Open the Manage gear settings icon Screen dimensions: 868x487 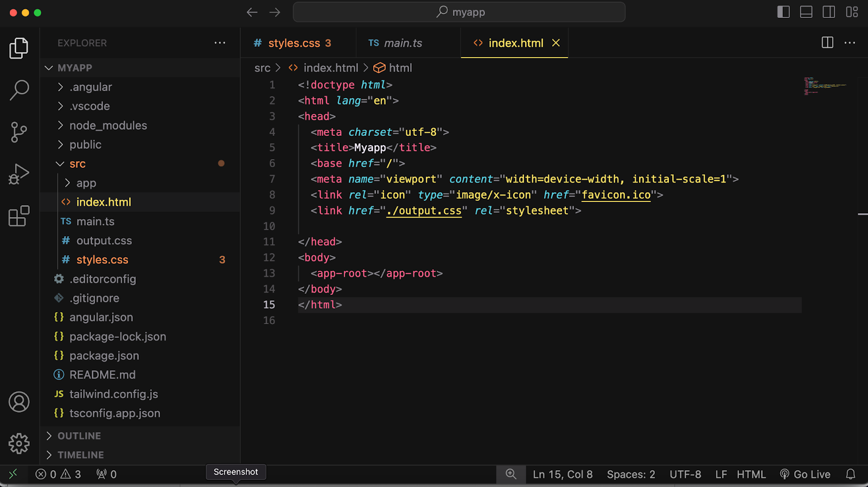click(19, 444)
